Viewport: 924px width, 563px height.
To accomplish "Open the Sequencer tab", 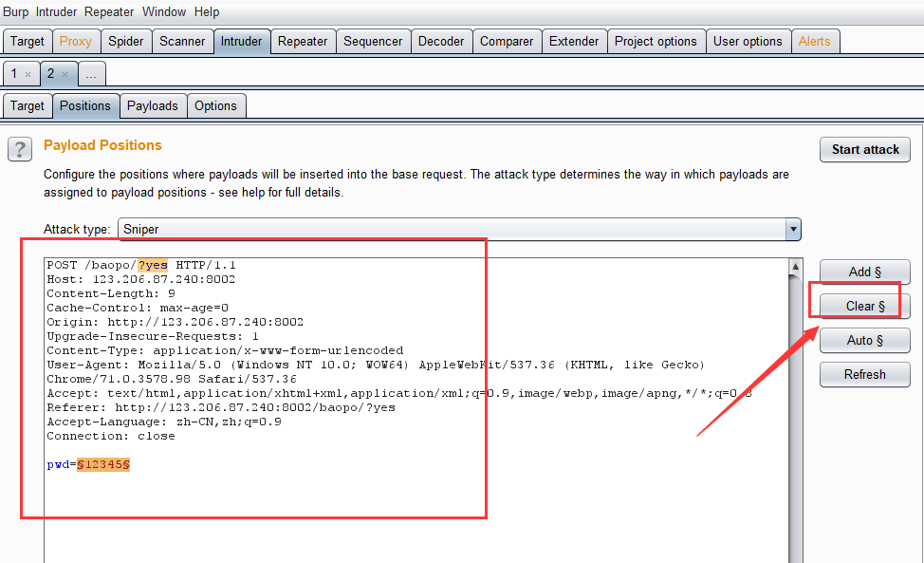I will pos(373,41).
